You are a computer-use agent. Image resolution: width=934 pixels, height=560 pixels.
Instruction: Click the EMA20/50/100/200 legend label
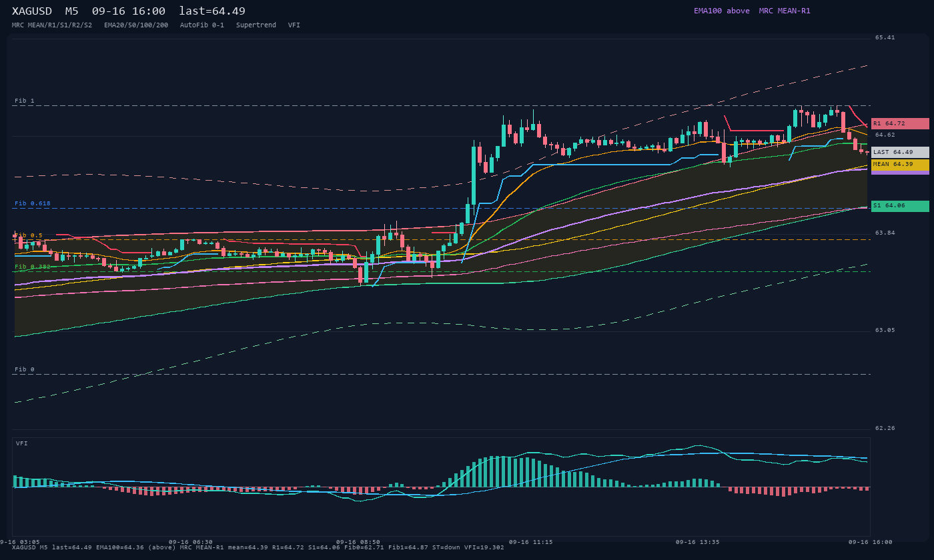[136, 25]
